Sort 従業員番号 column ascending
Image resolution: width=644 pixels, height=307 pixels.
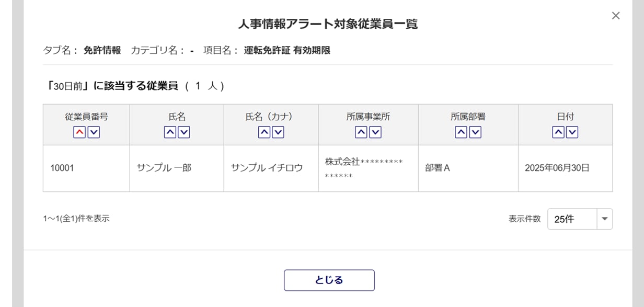click(x=79, y=133)
